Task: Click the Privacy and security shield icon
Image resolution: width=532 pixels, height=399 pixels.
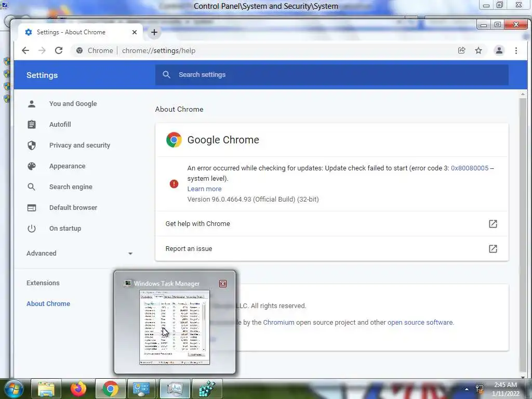Action: pos(32,145)
